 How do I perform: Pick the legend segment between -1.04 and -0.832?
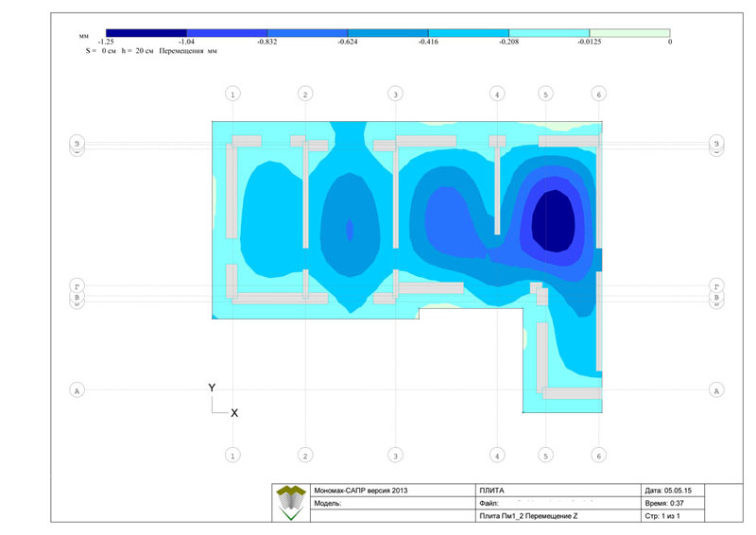tap(227, 33)
